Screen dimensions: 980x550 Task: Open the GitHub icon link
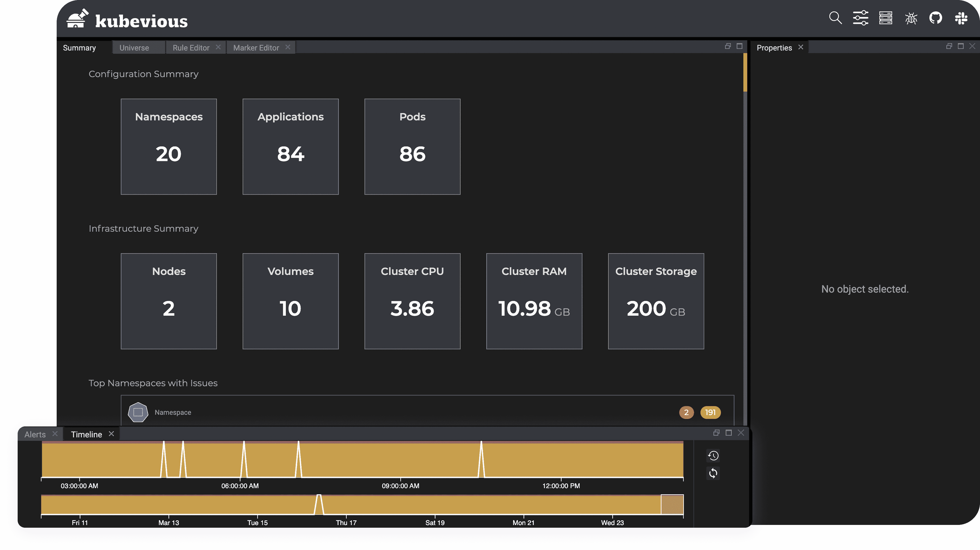(935, 18)
